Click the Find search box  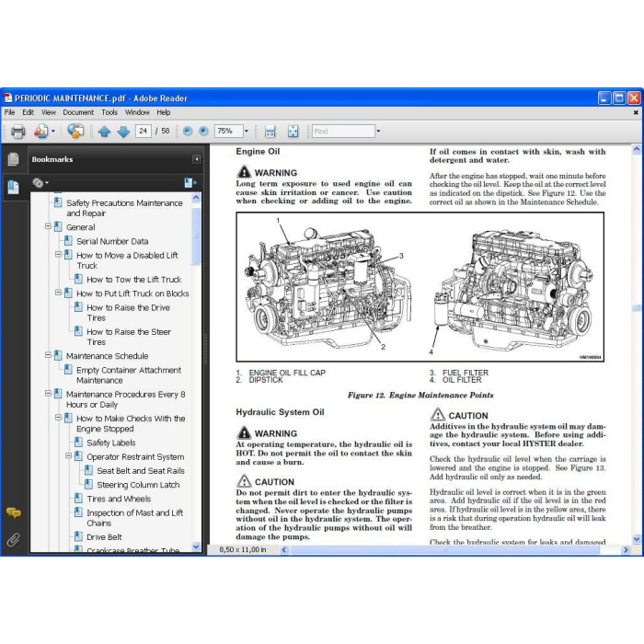[343, 132]
